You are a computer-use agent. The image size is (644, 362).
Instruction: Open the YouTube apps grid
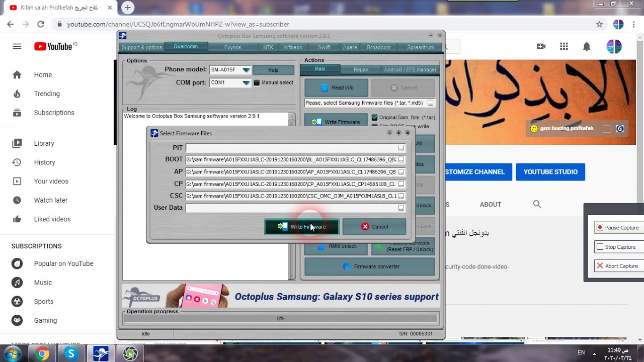564,46
